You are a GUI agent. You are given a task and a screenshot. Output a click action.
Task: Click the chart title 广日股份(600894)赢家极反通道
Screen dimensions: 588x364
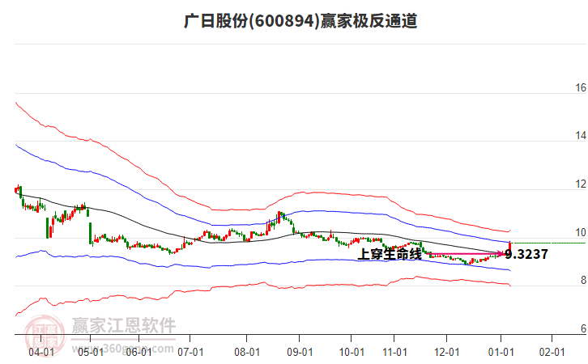click(300, 20)
